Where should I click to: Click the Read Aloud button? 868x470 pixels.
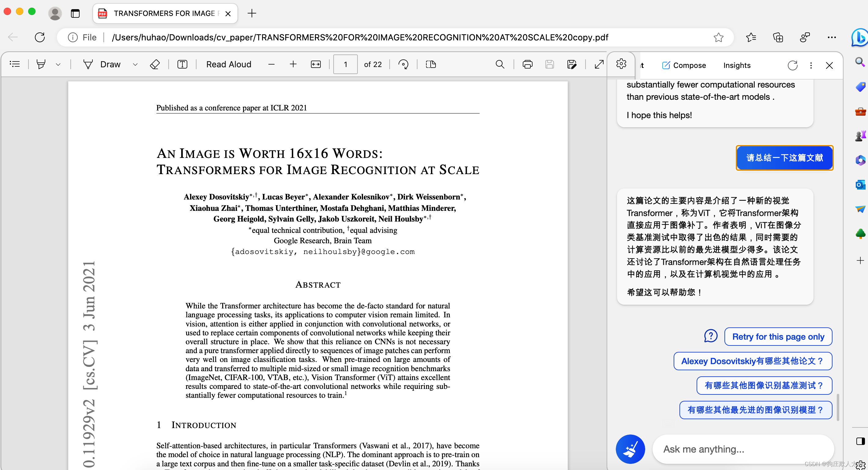click(x=228, y=64)
